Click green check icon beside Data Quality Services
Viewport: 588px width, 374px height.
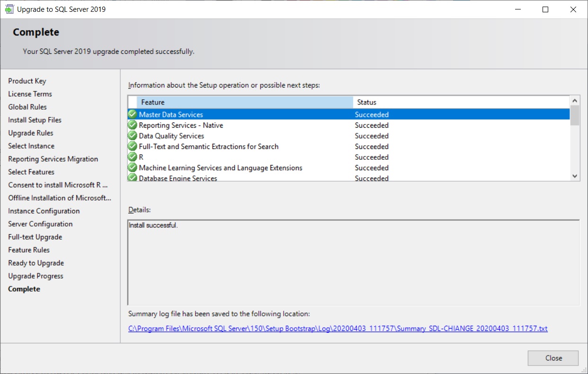[133, 136]
